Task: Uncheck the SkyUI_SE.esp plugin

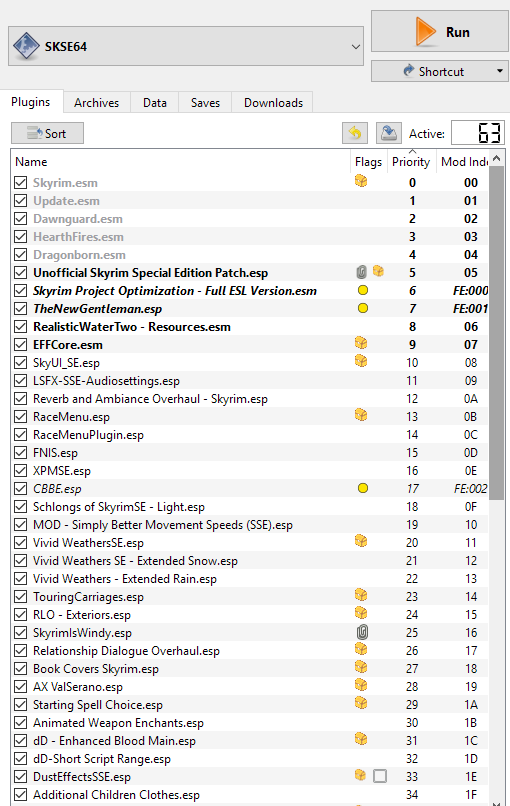Action: (21, 362)
